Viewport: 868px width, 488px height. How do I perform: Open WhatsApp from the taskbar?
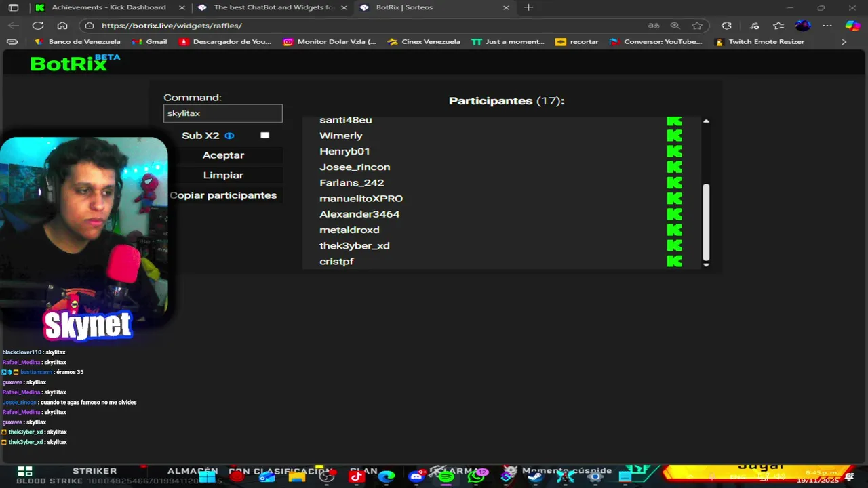point(476,476)
